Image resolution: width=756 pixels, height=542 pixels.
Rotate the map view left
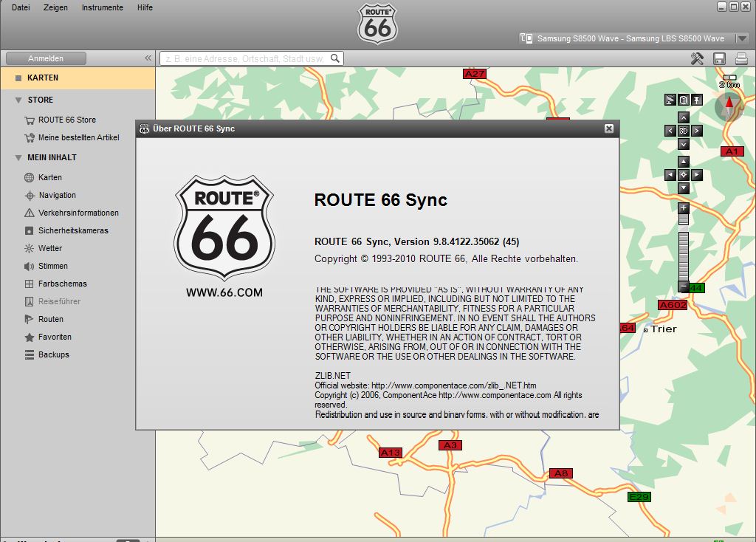[670, 131]
